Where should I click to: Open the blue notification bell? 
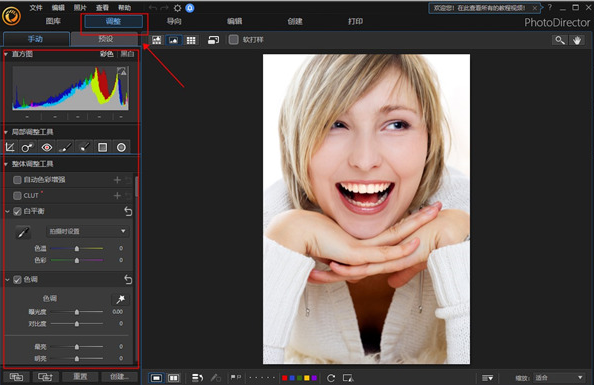coord(190,8)
